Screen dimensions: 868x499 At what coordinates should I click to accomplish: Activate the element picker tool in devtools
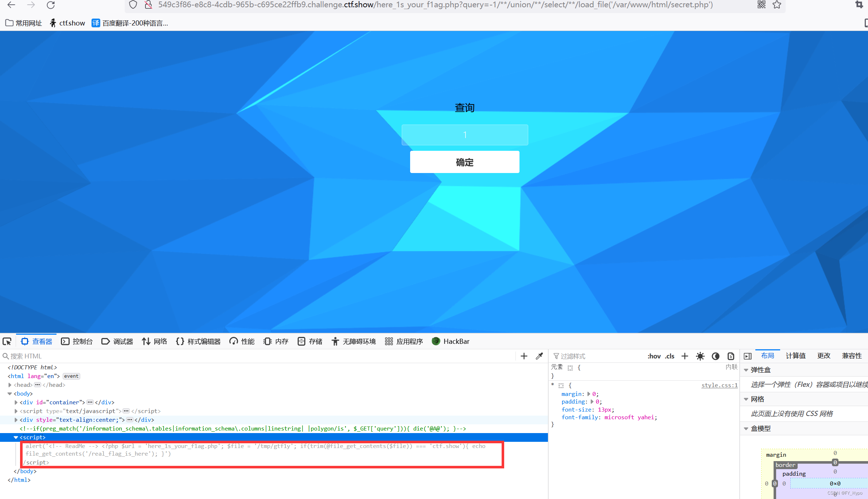[x=7, y=341]
